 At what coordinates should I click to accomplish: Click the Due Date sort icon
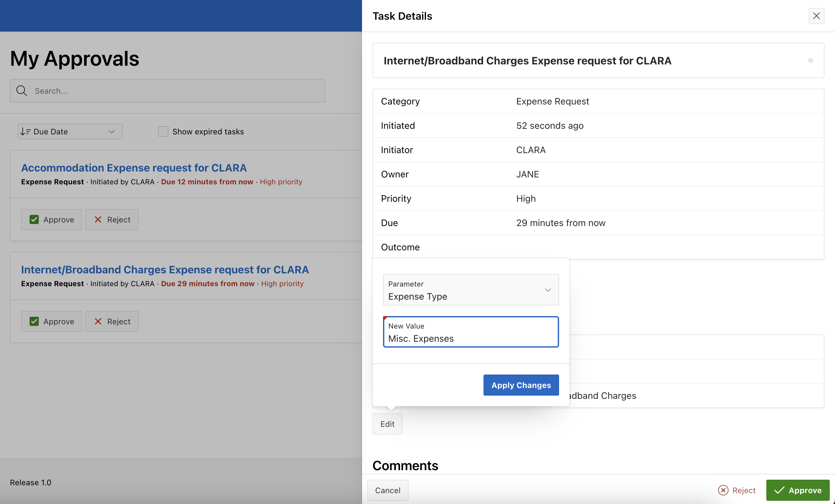pyautogui.click(x=25, y=131)
